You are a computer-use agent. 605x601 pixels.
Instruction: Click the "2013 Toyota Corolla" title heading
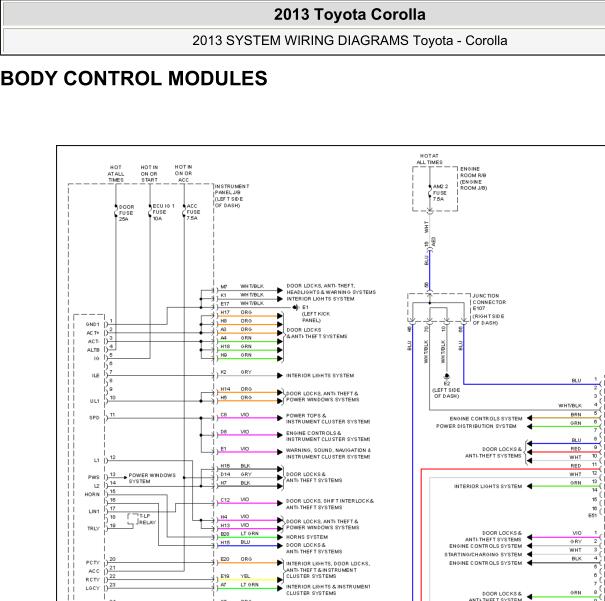pos(350,15)
